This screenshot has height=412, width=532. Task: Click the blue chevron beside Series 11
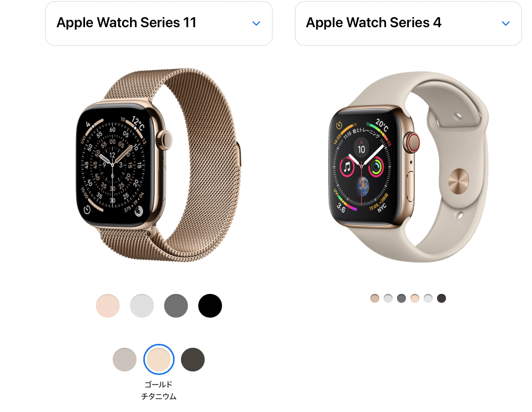(257, 23)
